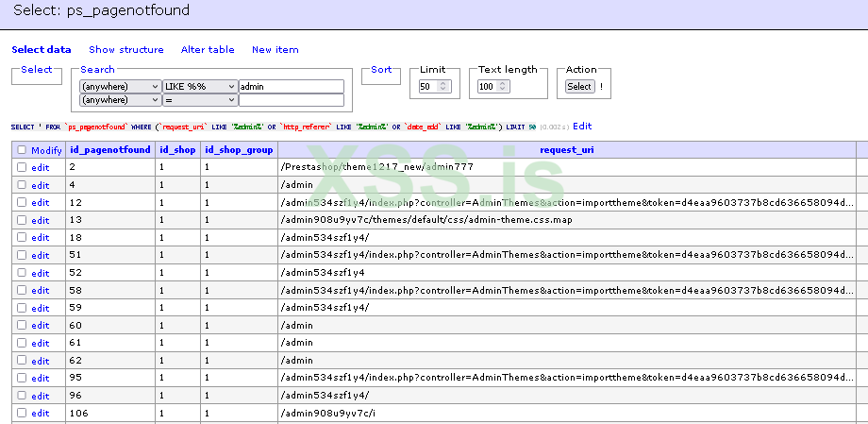Check the checkbox for row id 2
Screen dimensions: 868x424
click(22, 167)
